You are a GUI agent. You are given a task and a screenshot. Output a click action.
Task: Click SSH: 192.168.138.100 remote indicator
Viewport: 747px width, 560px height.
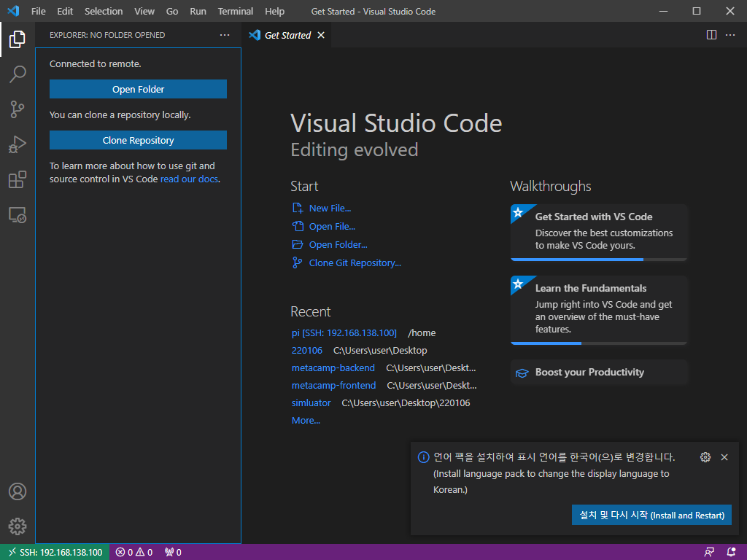point(55,553)
